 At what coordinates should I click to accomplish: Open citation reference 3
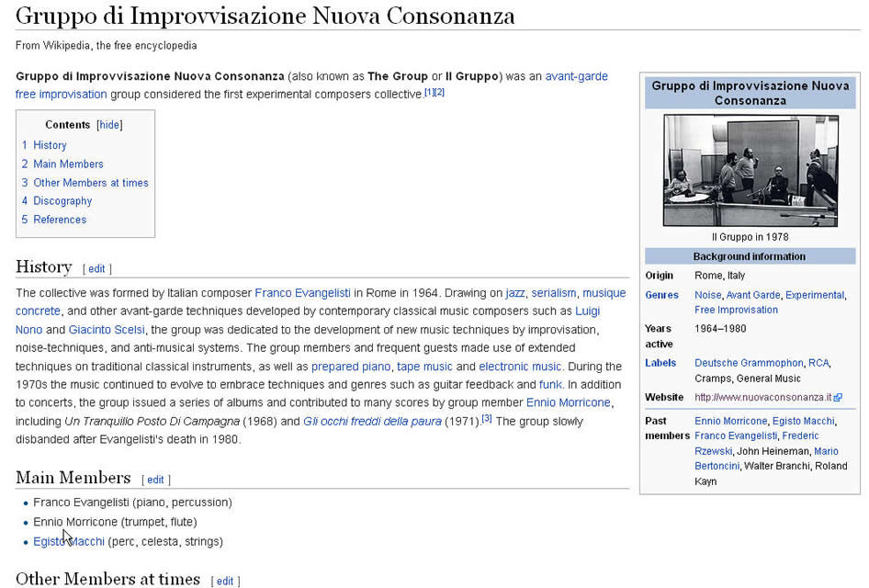click(487, 418)
